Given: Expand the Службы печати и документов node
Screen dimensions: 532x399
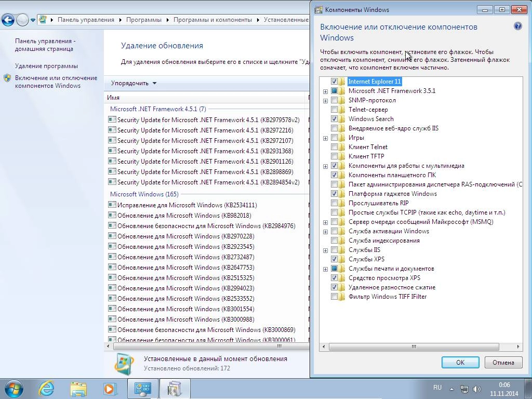Looking at the screenshot, I should coord(325,269).
